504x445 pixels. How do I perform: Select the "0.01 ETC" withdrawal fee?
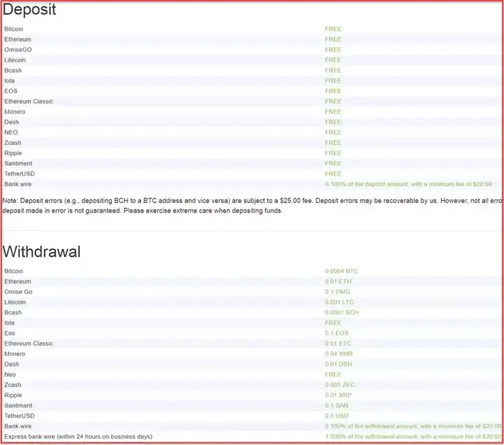pyautogui.click(x=338, y=344)
